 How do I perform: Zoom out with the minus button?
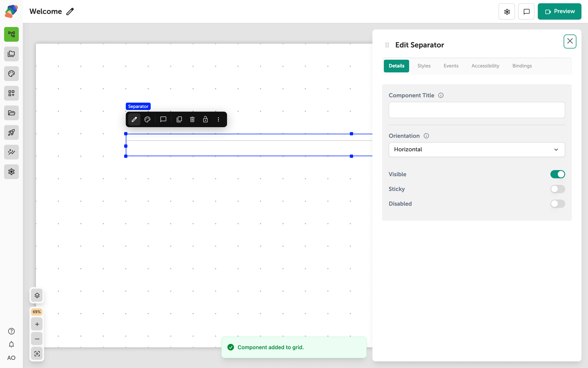[x=37, y=339]
